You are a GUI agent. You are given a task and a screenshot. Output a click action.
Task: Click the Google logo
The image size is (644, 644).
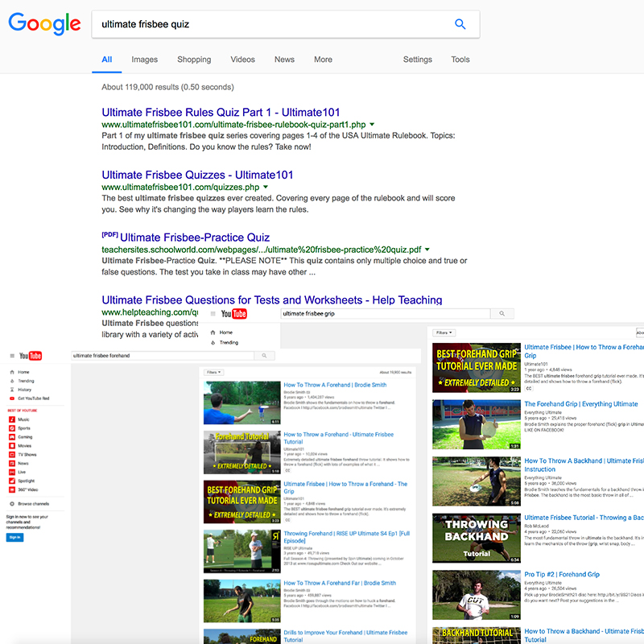pyautogui.click(x=44, y=23)
